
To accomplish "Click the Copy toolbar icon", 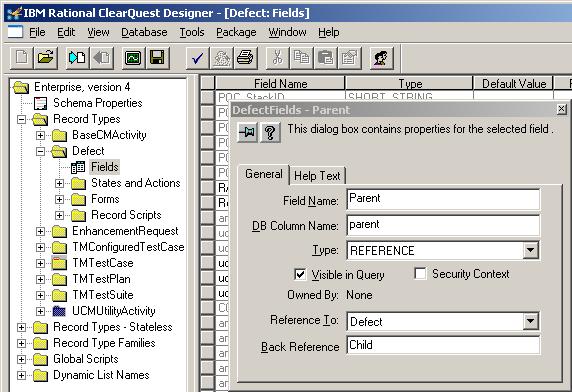I will click(x=301, y=58).
